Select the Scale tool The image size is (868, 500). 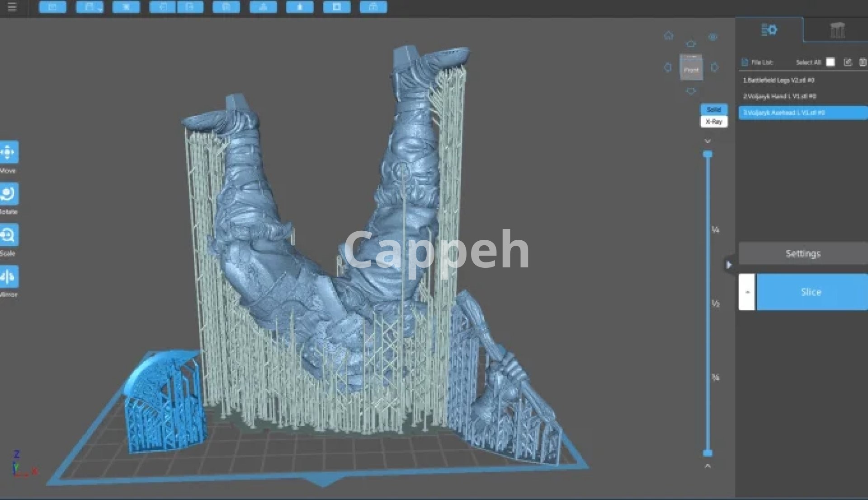click(9, 235)
